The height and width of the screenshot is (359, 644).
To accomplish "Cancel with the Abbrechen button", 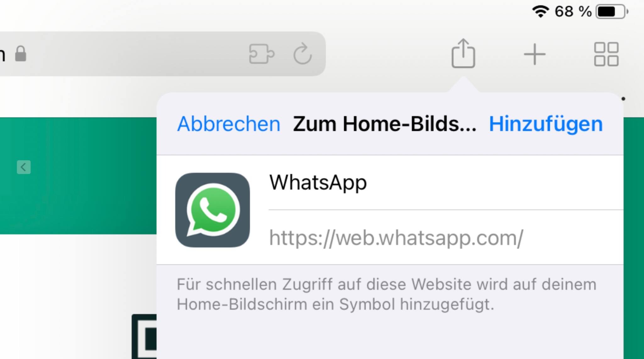I will point(229,124).
